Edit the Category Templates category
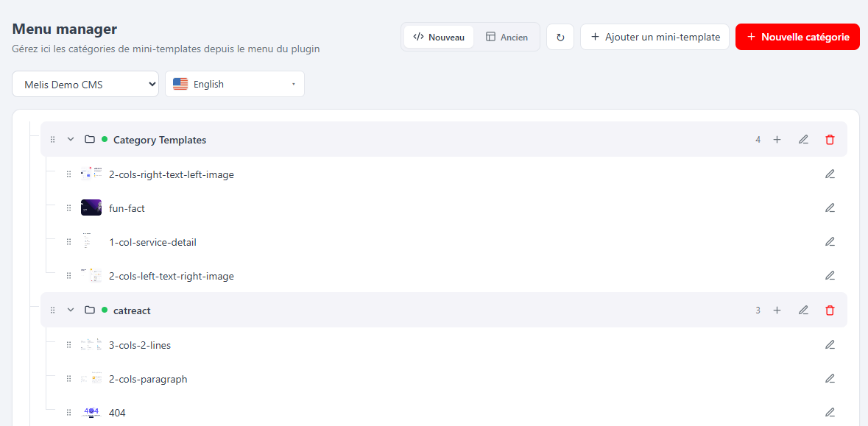Viewport: 868px width, 426px height. [x=803, y=139]
